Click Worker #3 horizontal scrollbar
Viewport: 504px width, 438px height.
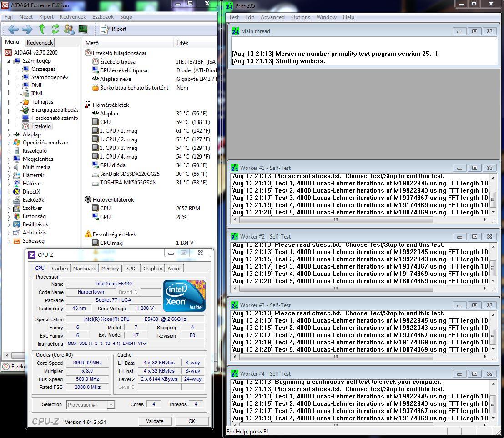click(x=336, y=357)
